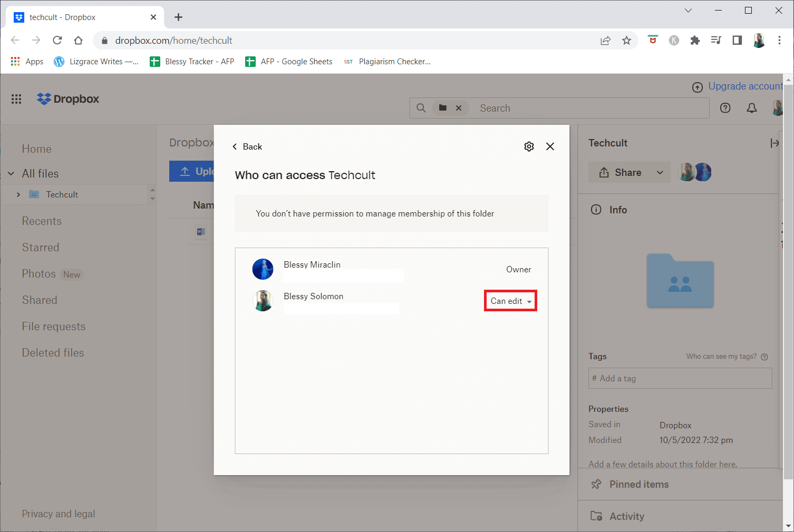
Task: Reload the page
Action: (57, 41)
